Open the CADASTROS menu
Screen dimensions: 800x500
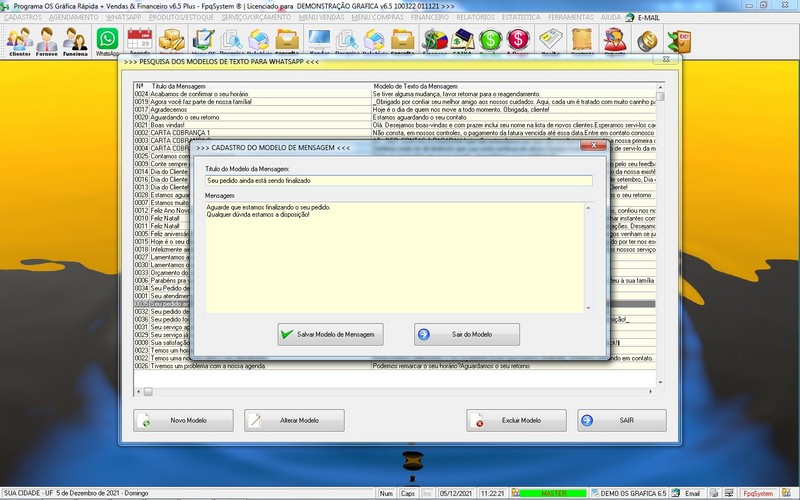(22, 17)
